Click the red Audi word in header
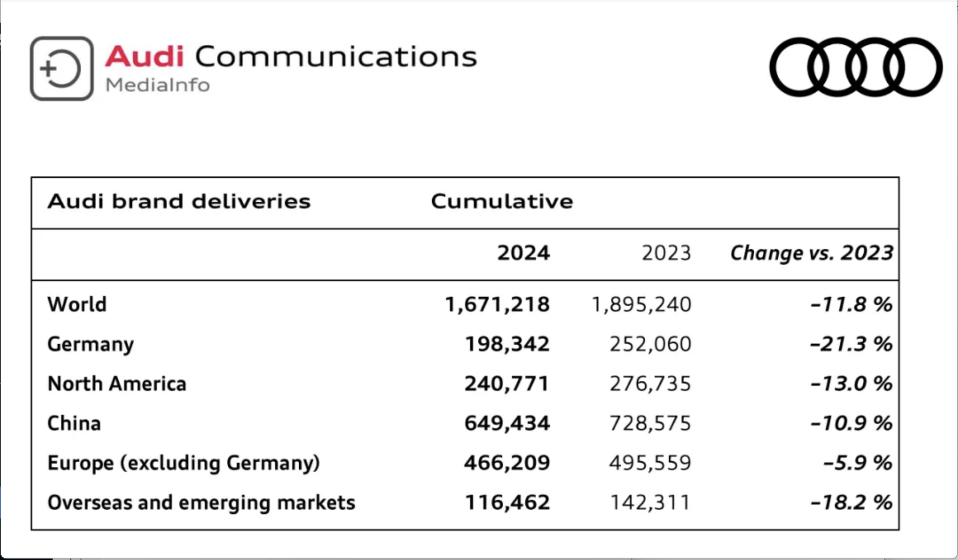 coord(145,56)
